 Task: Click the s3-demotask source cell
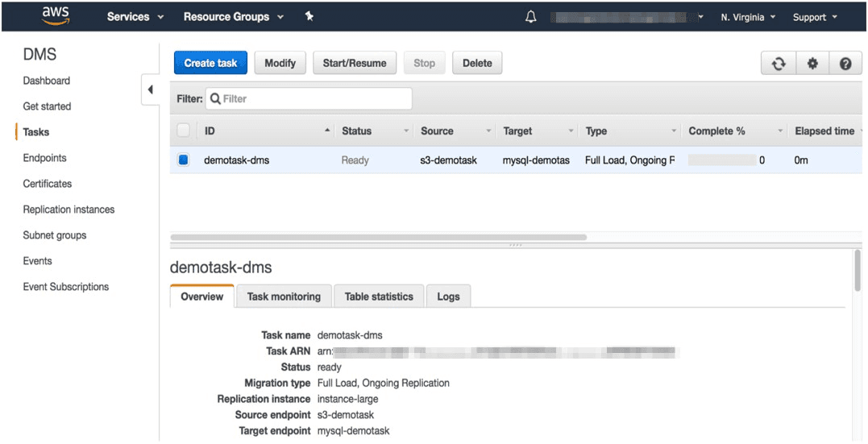tap(448, 160)
